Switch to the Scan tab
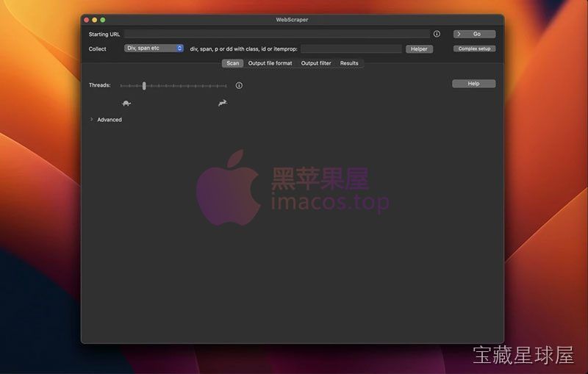Screen dimensions: 588x374 coord(232,63)
